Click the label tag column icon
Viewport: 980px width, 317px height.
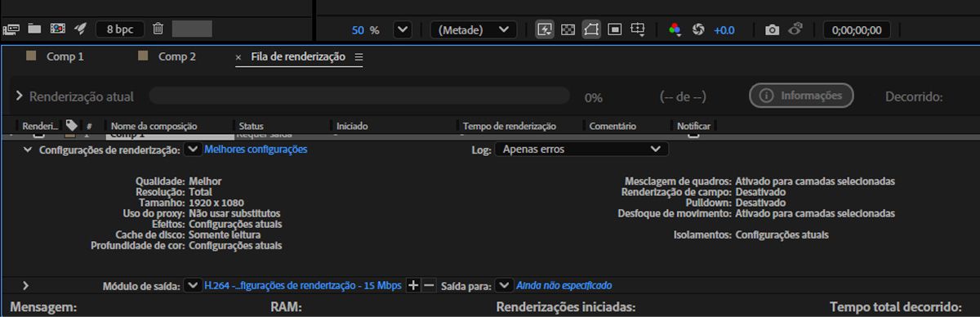point(72,126)
